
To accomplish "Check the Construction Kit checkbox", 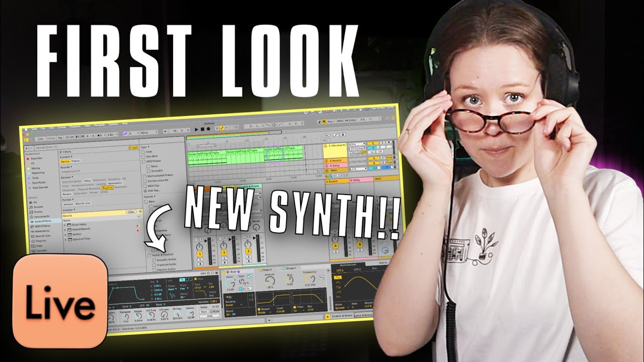I will tap(145, 182).
